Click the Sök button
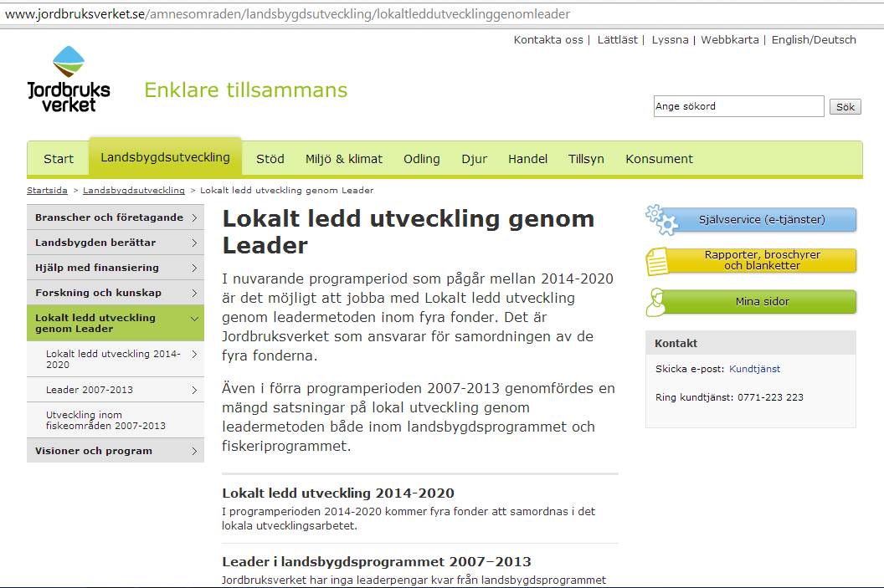The image size is (884, 588). point(845,107)
